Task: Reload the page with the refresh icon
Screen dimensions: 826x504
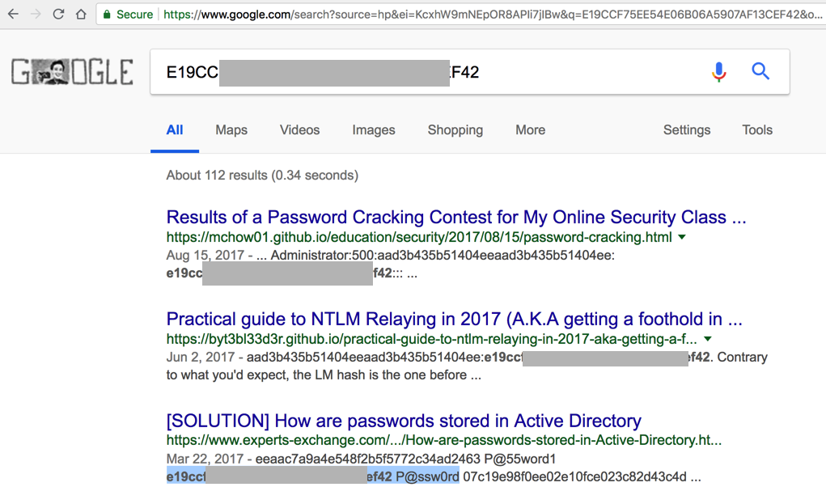Action: point(58,15)
